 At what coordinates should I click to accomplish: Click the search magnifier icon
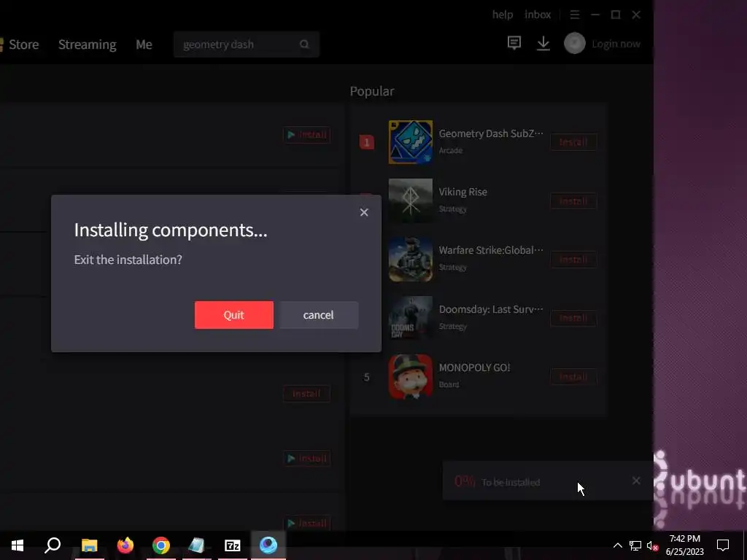[x=304, y=44]
